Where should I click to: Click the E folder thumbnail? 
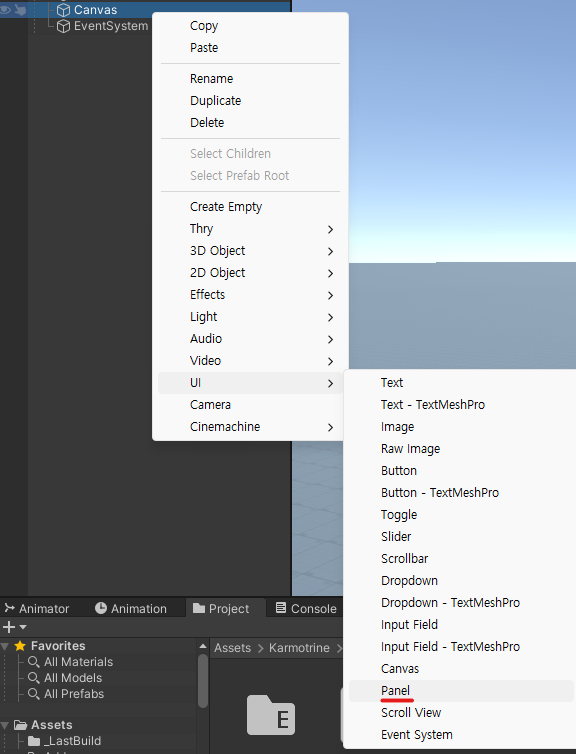point(271,715)
